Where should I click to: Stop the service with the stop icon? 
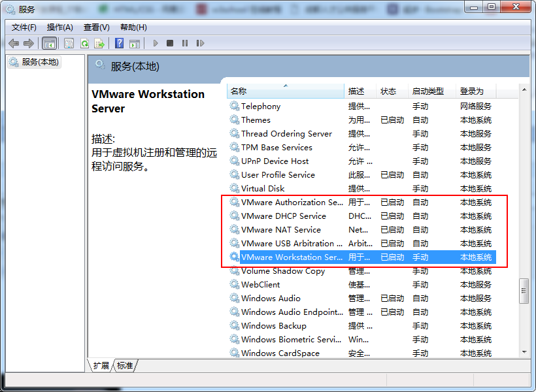[x=170, y=43]
